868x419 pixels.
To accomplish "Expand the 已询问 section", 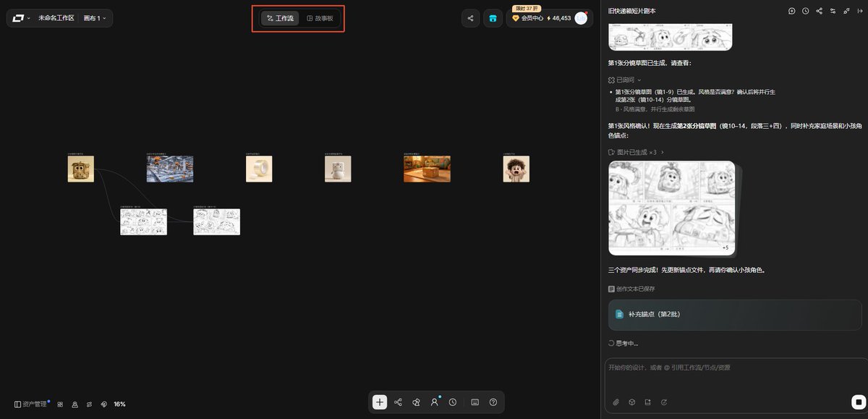I will (x=625, y=80).
